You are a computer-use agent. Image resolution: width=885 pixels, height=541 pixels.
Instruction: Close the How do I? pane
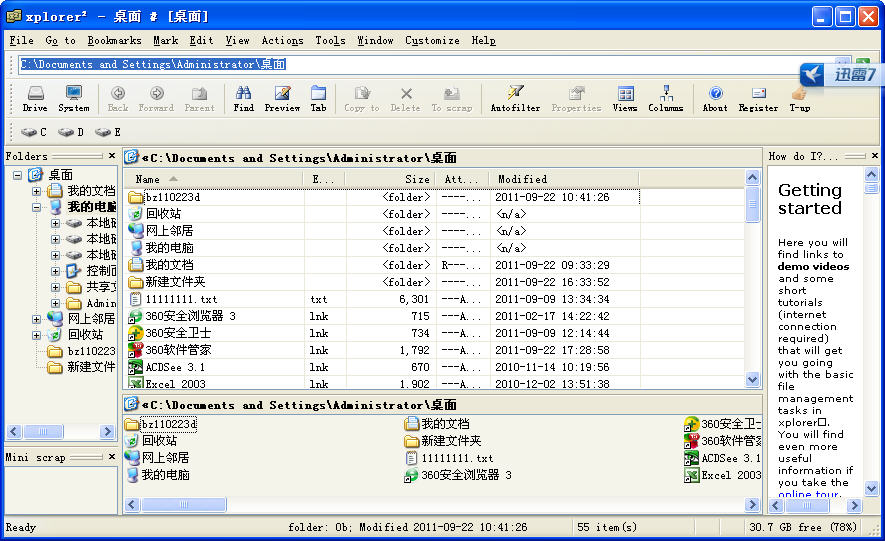coord(875,156)
